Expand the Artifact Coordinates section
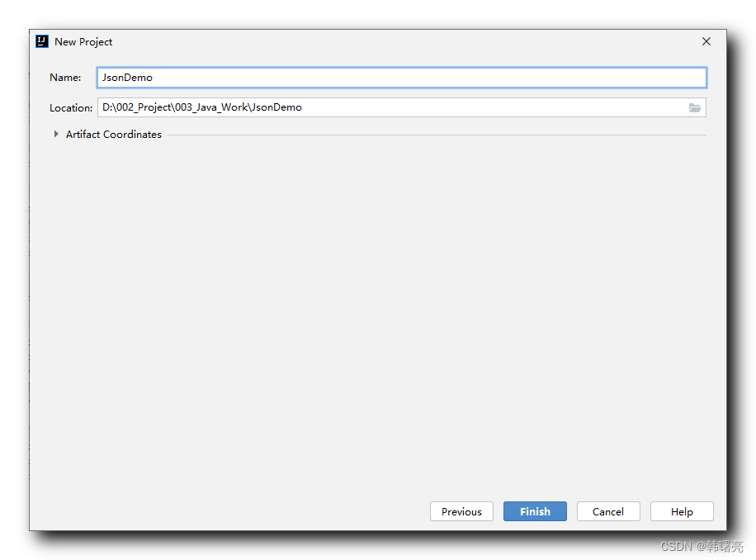The height and width of the screenshot is (560, 756). coord(56,134)
